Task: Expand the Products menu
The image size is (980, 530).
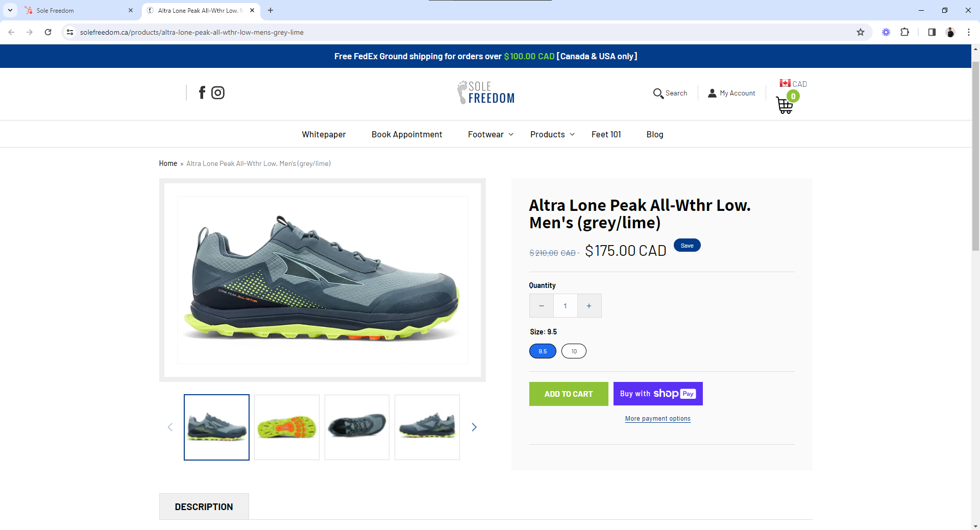Action: pyautogui.click(x=552, y=134)
